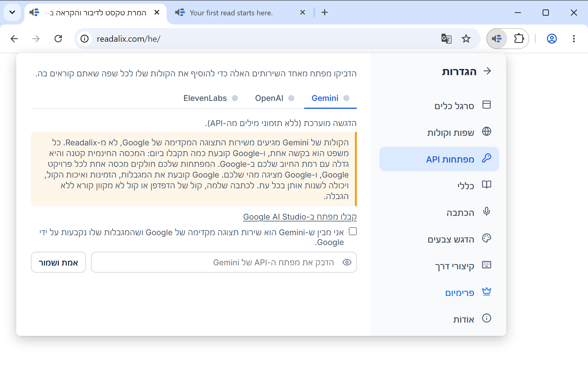This screenshot has width=588, height=368.
Task: Close the 'Your first read starts here' tab
Action: (x=302, y=12)
